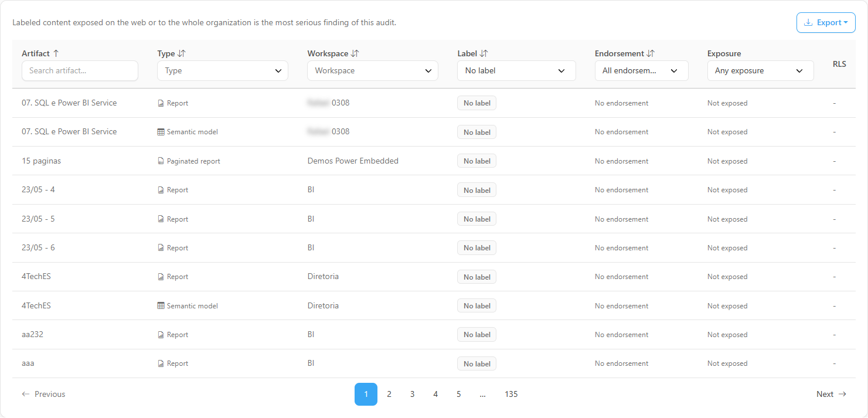The height and width of the screenshot is (418, 868).
Task: Click the pagination ellipsis
Action: pyautogui.click(x=482, y=395)
